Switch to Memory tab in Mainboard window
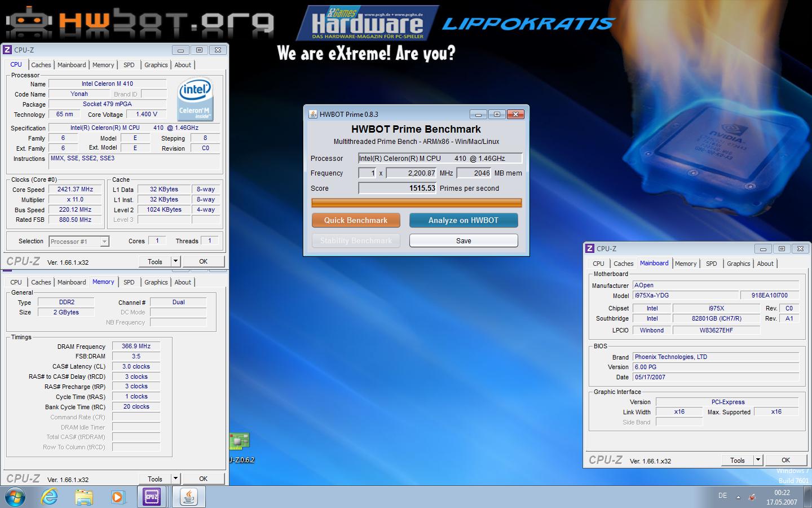 pos(686,264)
